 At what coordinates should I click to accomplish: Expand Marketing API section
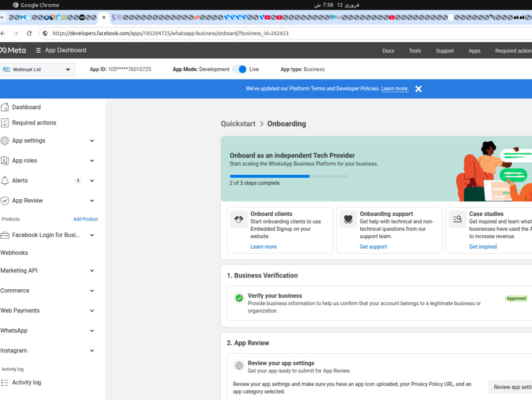[92, 271]
